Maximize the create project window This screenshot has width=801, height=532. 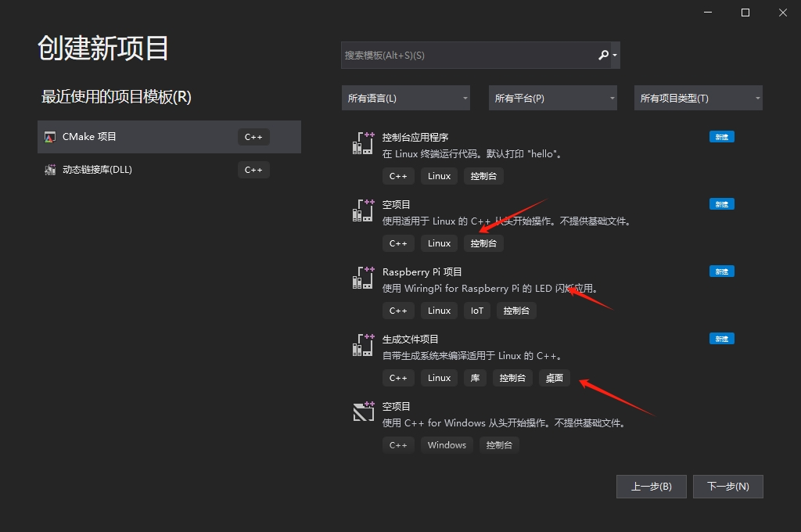pyautogui.click(x=745, y=13)
